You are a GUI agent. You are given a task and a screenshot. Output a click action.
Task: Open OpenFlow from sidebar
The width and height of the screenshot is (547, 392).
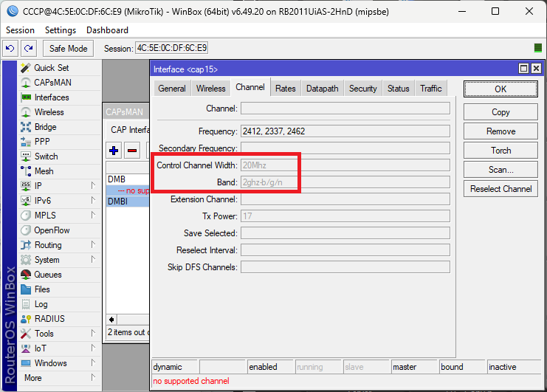click(59, 230)
